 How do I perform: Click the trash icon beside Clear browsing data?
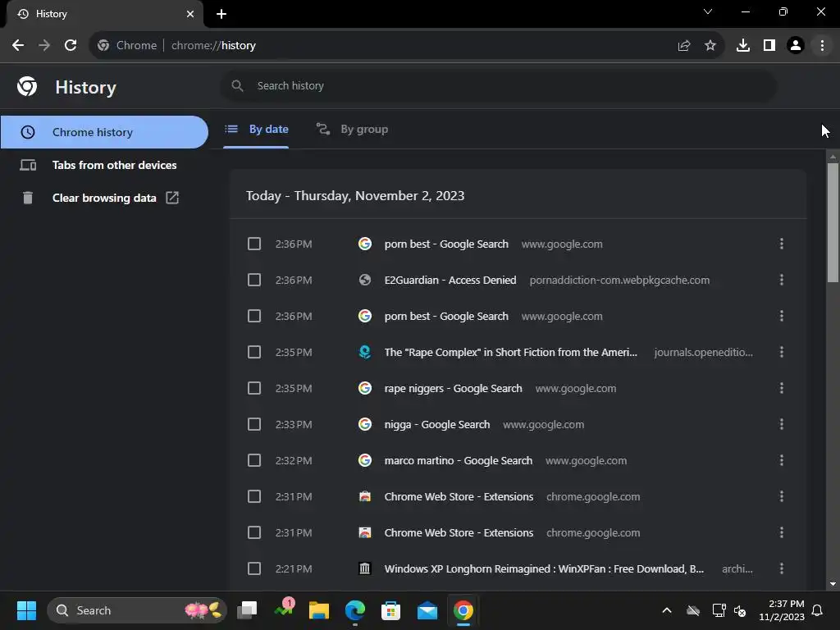tap(28, 198)
